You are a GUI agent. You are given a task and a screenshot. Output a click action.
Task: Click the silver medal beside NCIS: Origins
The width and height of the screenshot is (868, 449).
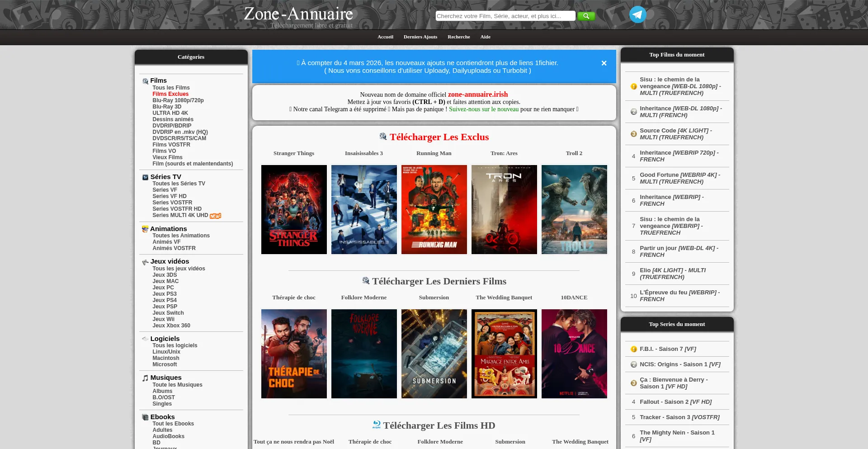634,364
